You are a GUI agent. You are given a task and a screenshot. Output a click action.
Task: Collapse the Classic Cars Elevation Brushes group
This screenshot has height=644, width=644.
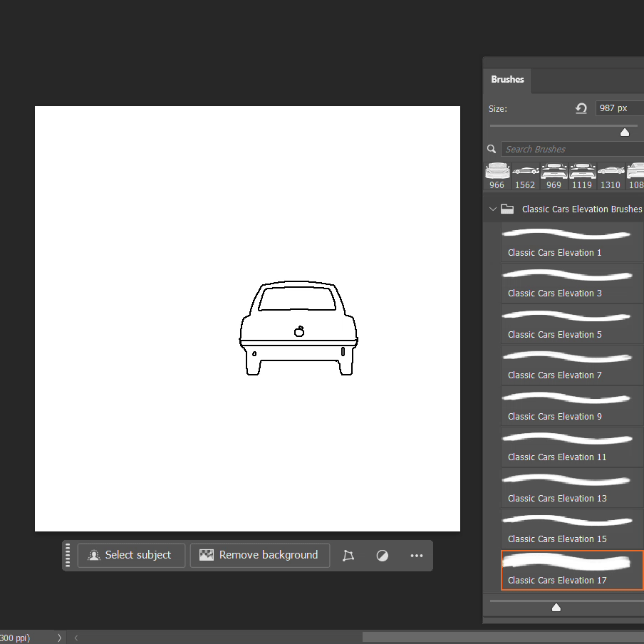click(x=492, y=209)
